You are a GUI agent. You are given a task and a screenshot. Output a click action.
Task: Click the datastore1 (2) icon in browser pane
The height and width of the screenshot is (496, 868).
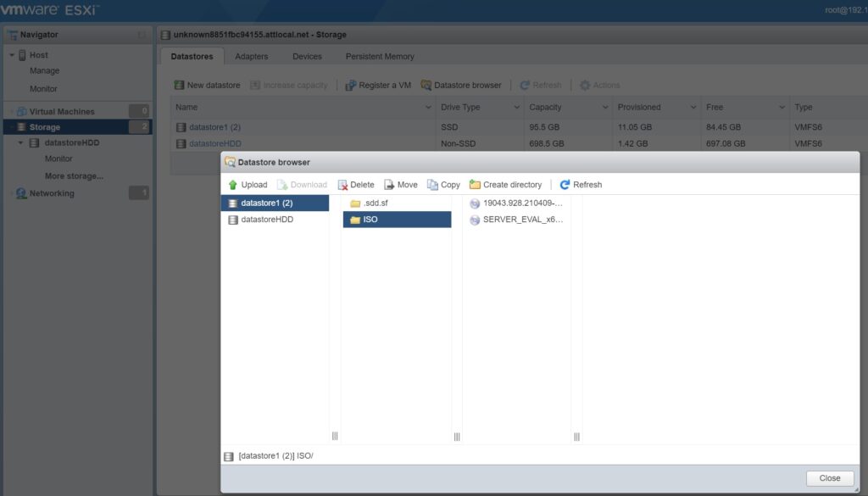[x=233, y=203]
